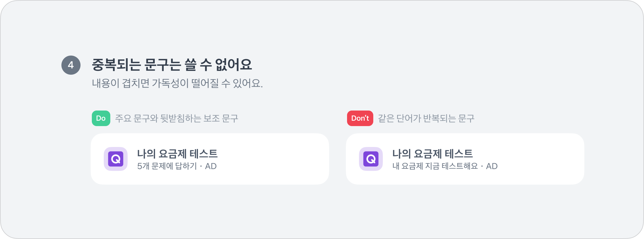Click the subtitle 5개 문제에 답하기
Viewport: 644px width, 239px height.
click(x=167, y=166)
